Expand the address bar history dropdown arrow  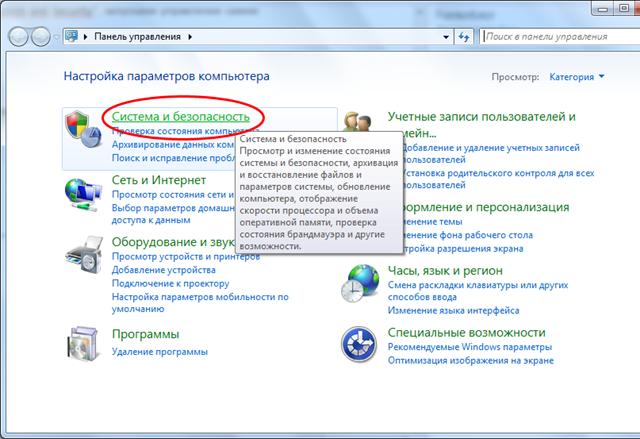click(x=446, y=37)
